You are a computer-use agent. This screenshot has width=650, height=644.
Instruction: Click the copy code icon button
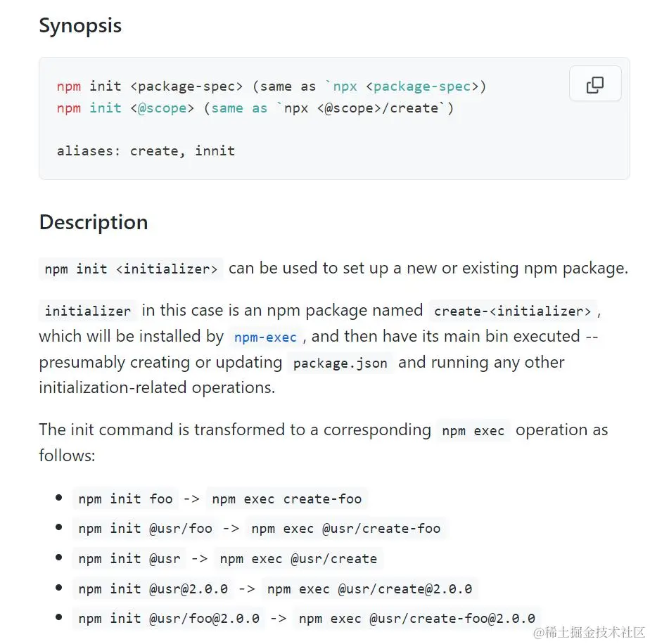pyautogui.click(x=594, y=84)
